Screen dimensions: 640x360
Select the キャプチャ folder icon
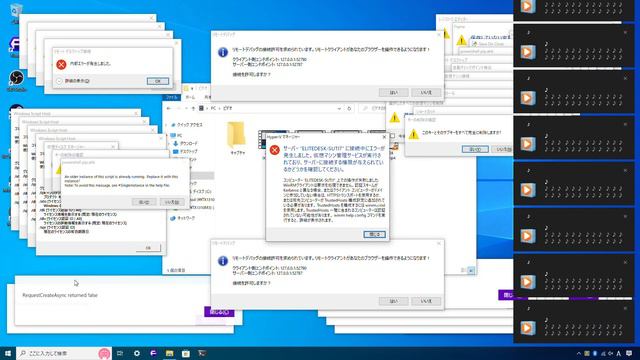pyautogui.click(x=236, y=135)
